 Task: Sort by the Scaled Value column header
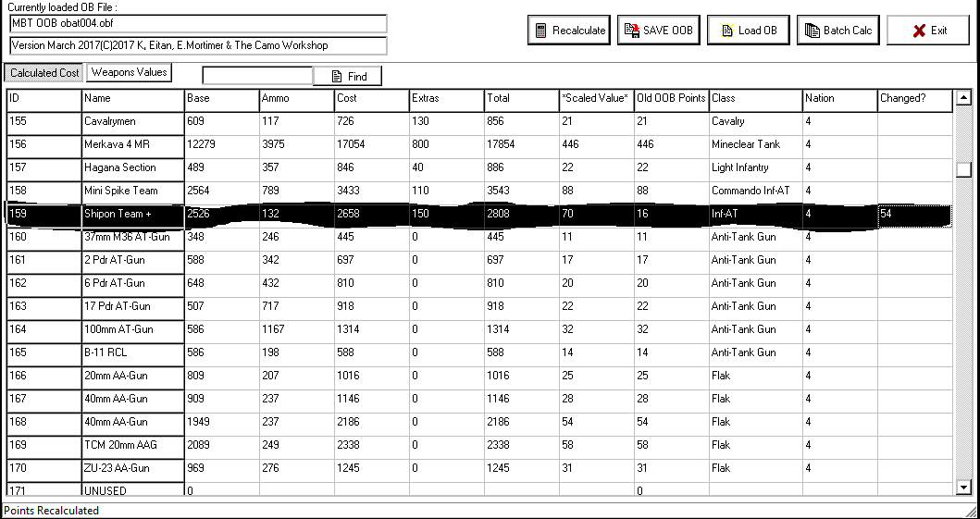coord(595,98)
